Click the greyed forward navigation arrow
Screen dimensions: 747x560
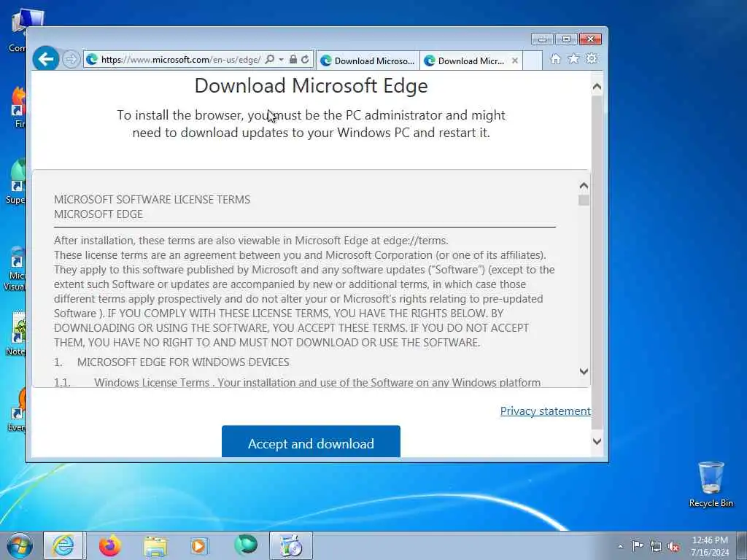point(71,60)
